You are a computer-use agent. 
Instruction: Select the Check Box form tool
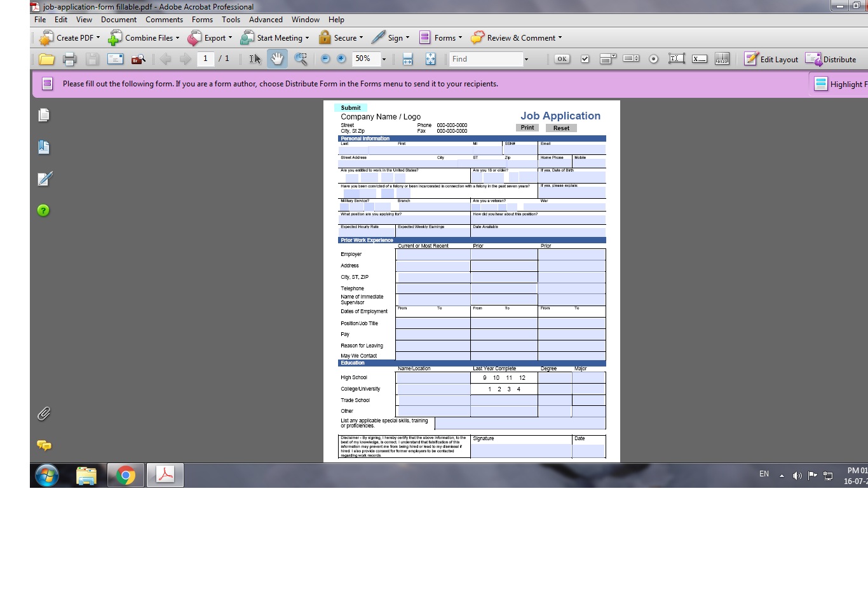[585, 59]
